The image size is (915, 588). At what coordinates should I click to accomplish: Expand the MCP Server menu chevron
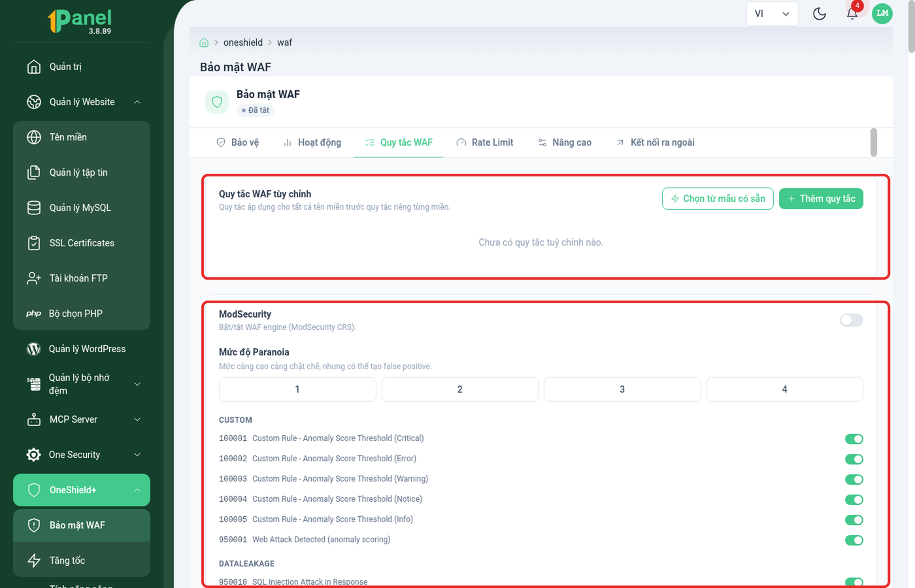pyautogui.click(x=137, y=419)
